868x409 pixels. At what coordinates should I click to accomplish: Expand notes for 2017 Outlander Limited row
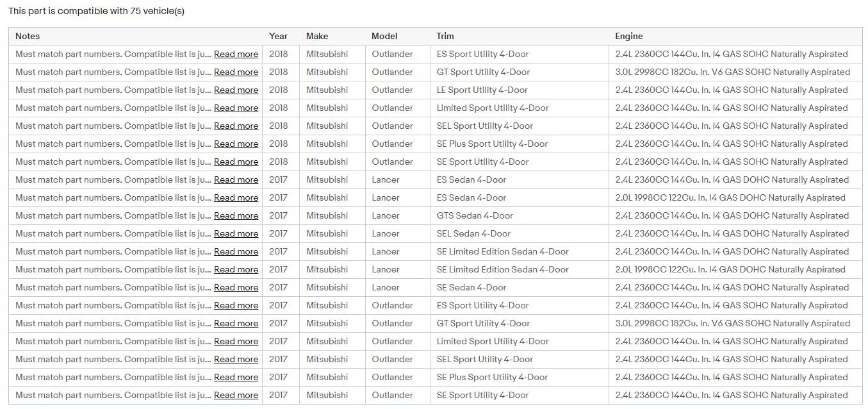click(x=236, y=342)
